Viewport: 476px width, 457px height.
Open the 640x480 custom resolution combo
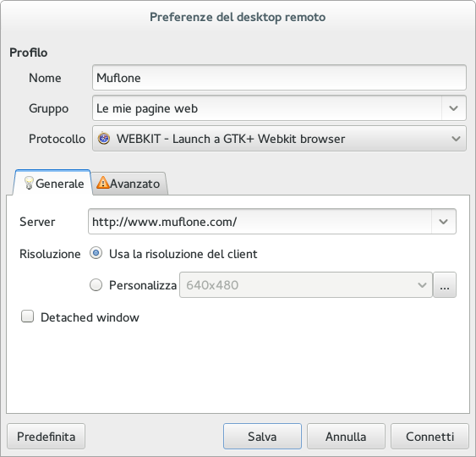tap(306, 285)
